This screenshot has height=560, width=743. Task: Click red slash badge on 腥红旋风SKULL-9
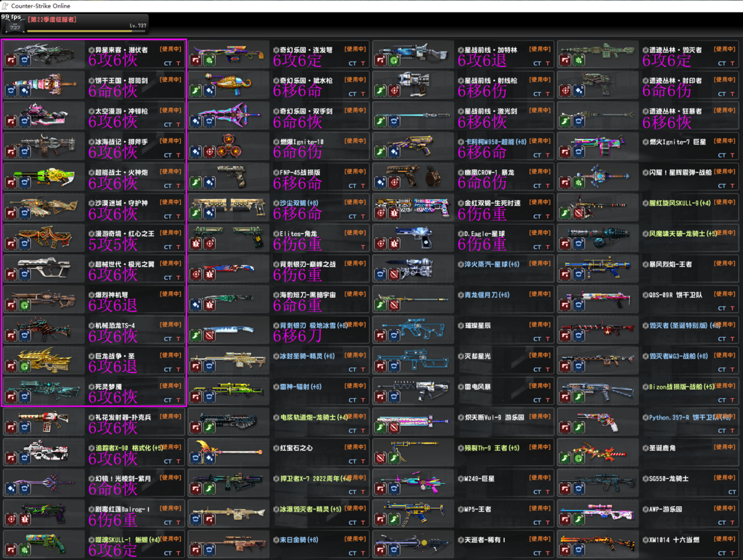click(x=579, y=213)
